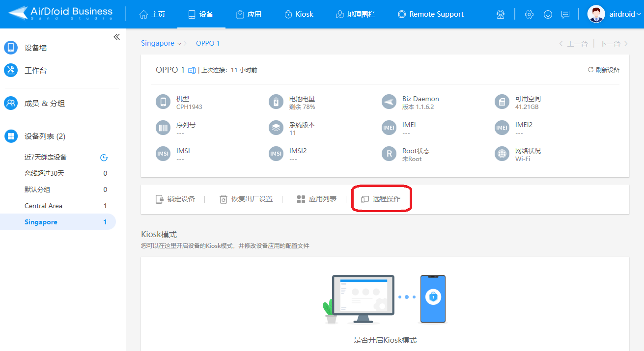The image size is (644, 351).
Task: Open the 主页 home tab
Action: [152, 14]
